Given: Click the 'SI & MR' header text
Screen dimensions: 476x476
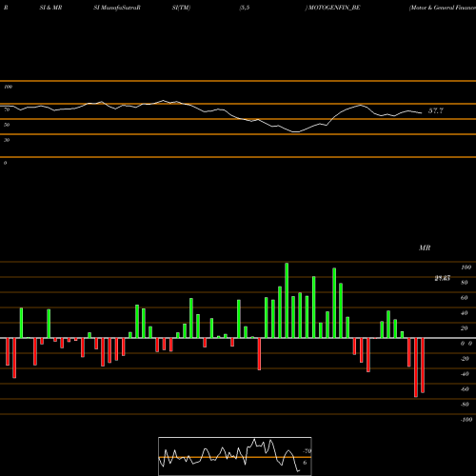Looking at the screenshot, I should [50, 8].
